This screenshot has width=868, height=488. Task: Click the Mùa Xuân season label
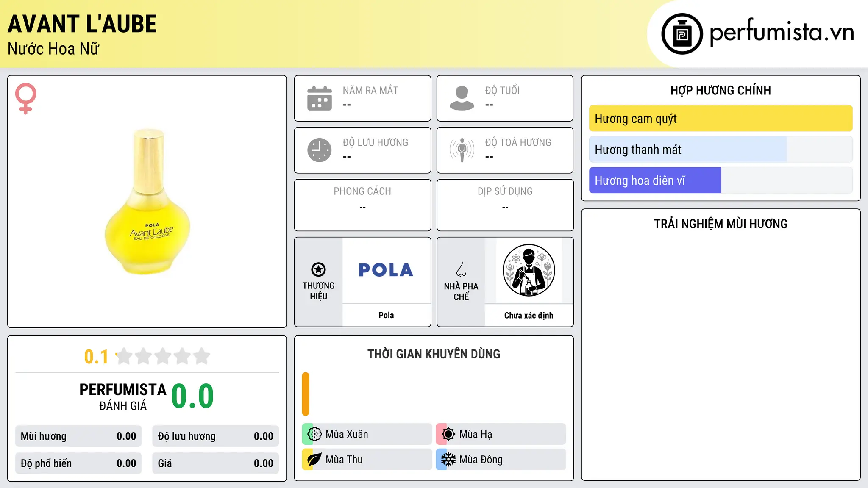tap(347, 434)
